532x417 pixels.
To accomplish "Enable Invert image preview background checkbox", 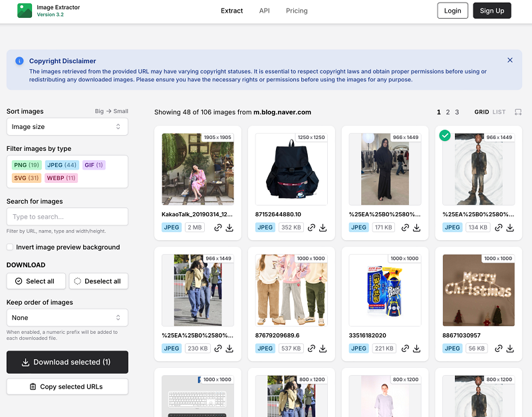I will (10, 247).
